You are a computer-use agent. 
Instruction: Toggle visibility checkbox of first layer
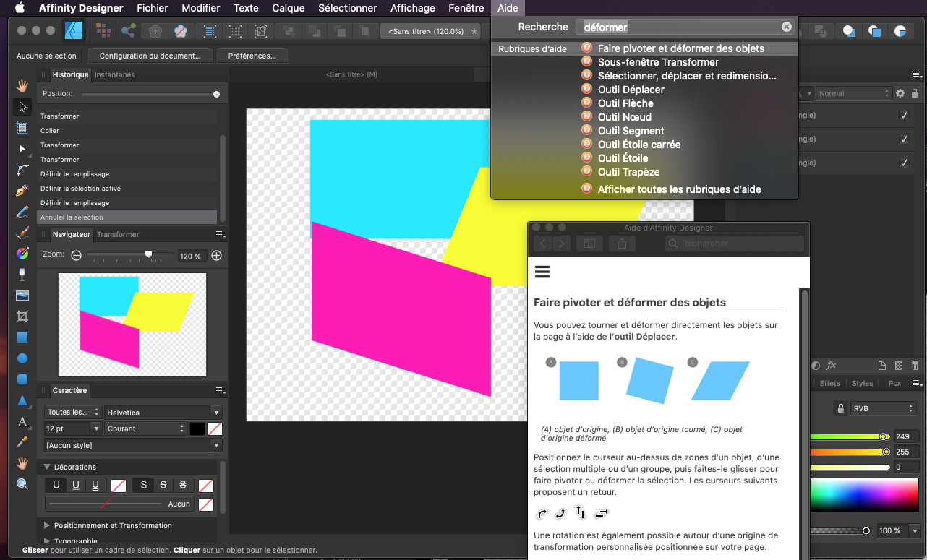tap(904, 116)
